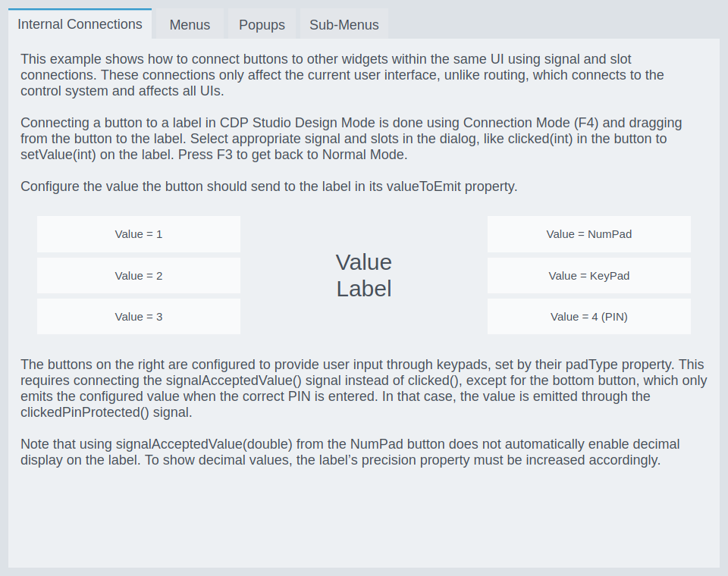
Task: Click the paragraph starting 'This example shows'
Action: click(x=326, y=75)
